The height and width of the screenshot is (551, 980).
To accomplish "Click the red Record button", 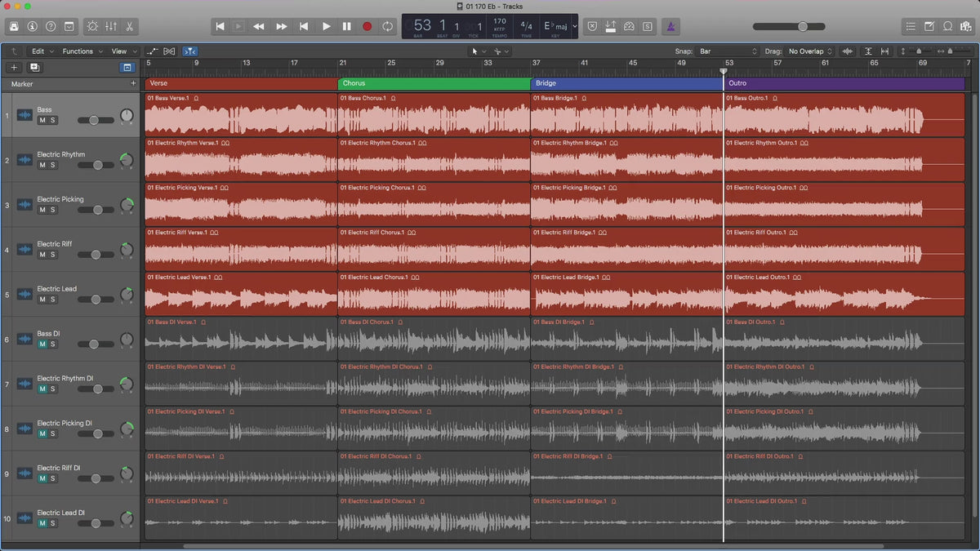I will tap(367, 26).
